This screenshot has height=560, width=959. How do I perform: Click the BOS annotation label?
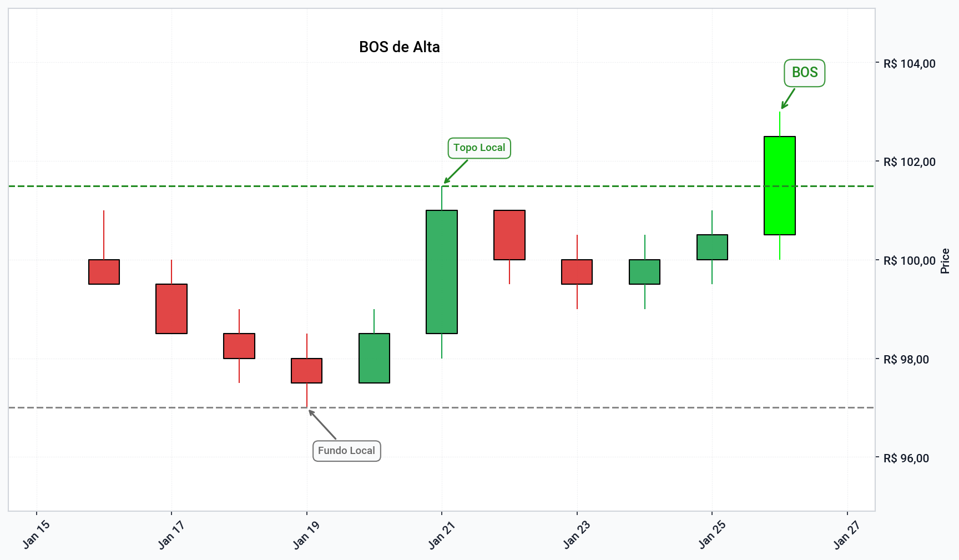point(804,73)
